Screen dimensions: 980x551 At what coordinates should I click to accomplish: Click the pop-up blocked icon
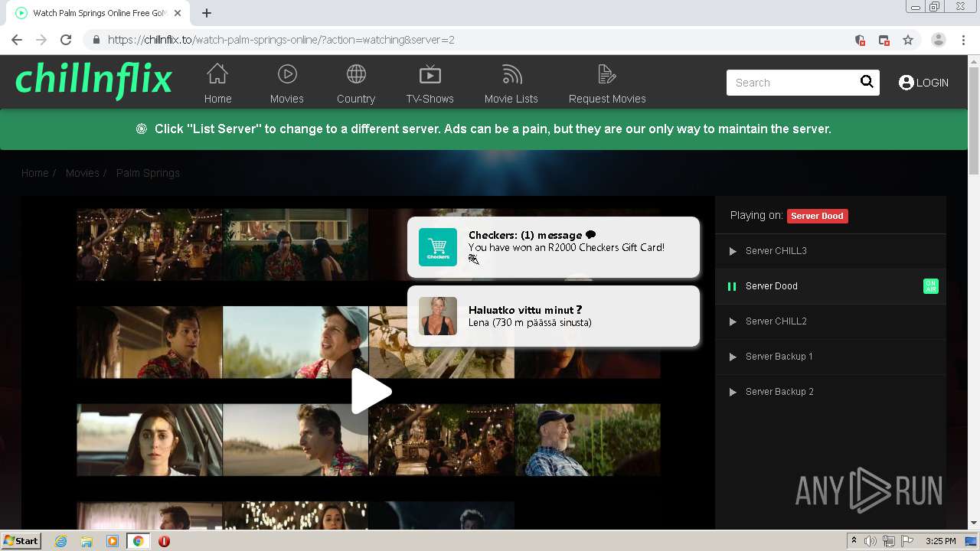coord(884,40)
